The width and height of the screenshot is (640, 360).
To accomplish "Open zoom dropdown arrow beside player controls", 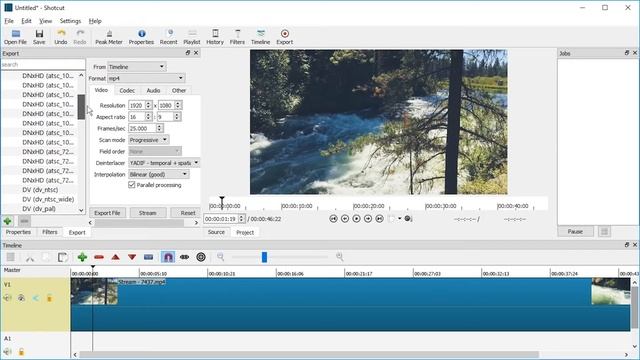I will pyautogui.click(x=400, y=219).
